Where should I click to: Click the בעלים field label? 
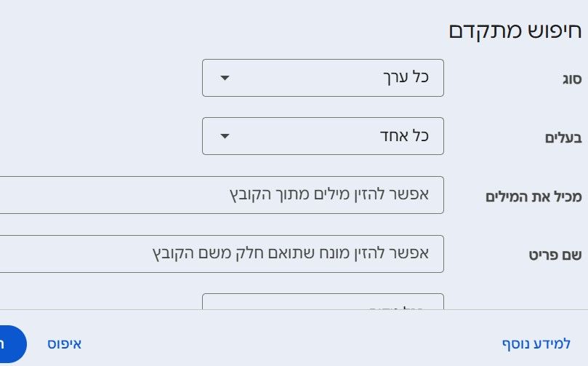point(563,138)
